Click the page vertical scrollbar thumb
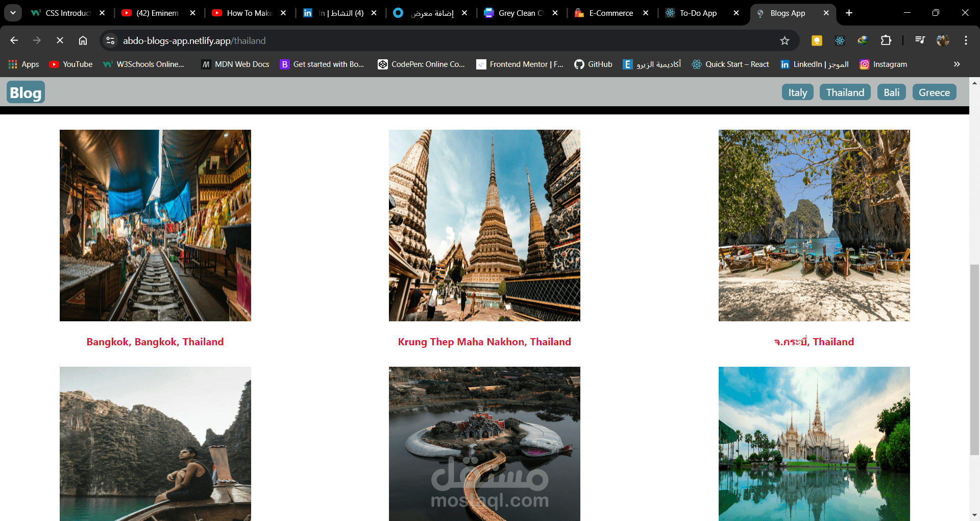The width and height of the screenshot is (980, 521). (974, 360)
